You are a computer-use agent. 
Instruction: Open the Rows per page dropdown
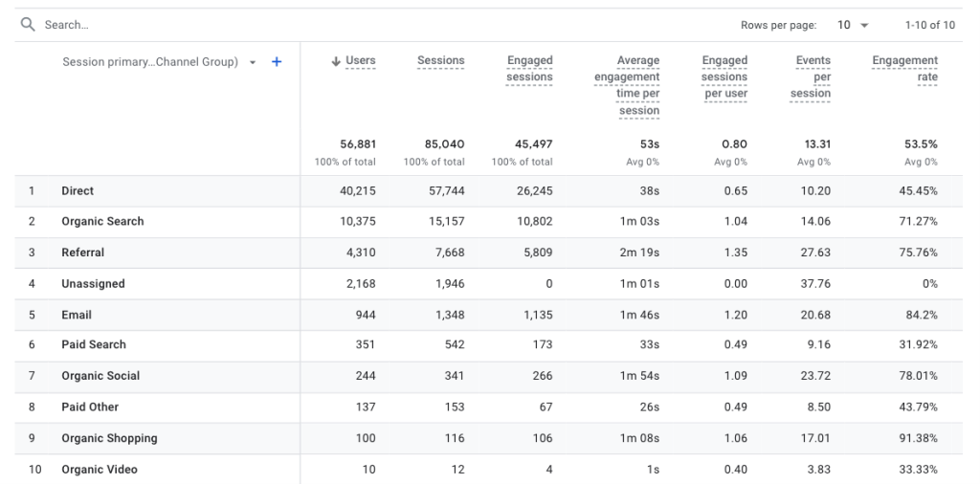853,25
